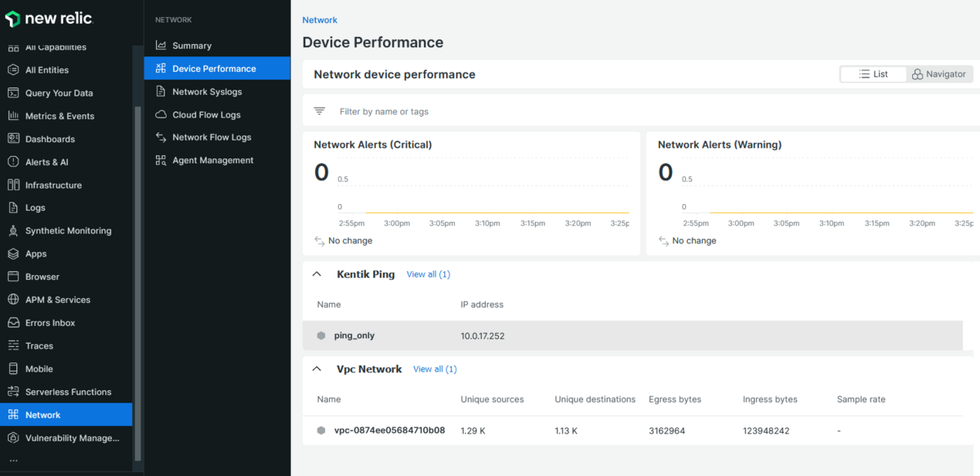Click the Summary chart icon
Screen dimensions: 980x476
[161, 46]
